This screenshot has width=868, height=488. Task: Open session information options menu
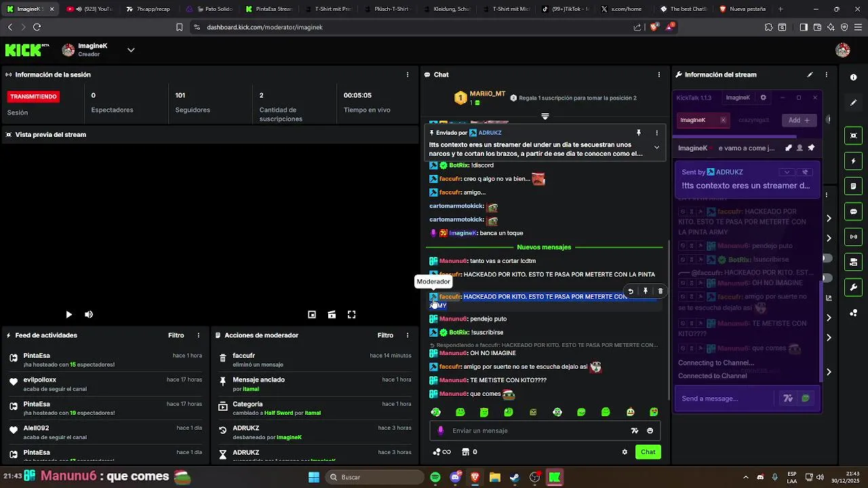click(408, 75)
